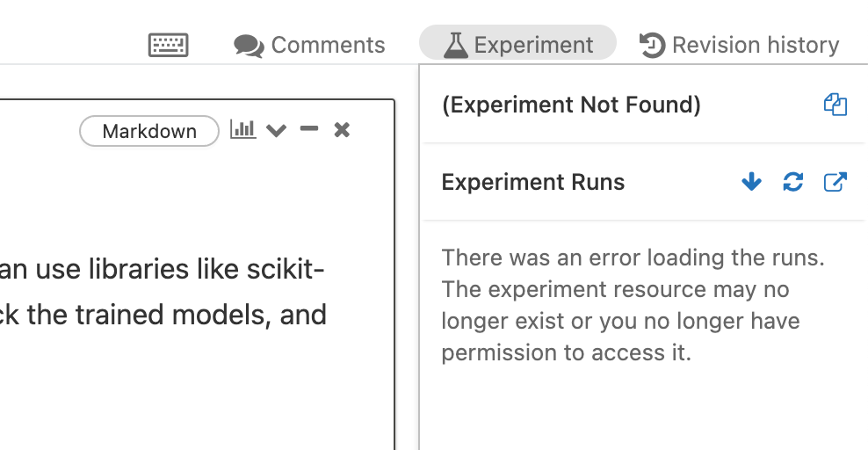868x450 pixels.
Task: Click the flask icon in Experiment button
Action: 455,45
